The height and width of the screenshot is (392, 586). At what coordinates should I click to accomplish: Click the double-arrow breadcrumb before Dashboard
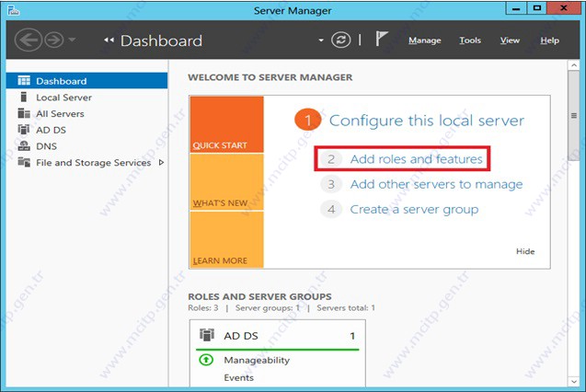coord(109,40)
